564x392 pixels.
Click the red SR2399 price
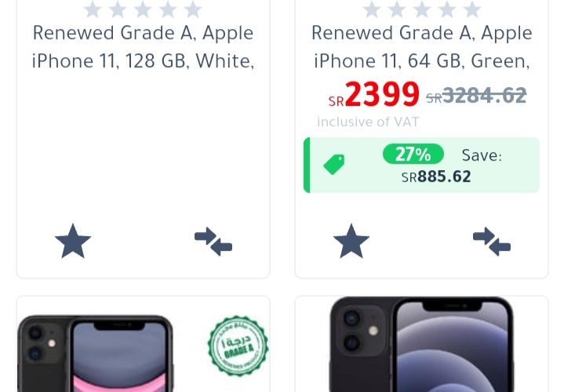pos(373,95)
